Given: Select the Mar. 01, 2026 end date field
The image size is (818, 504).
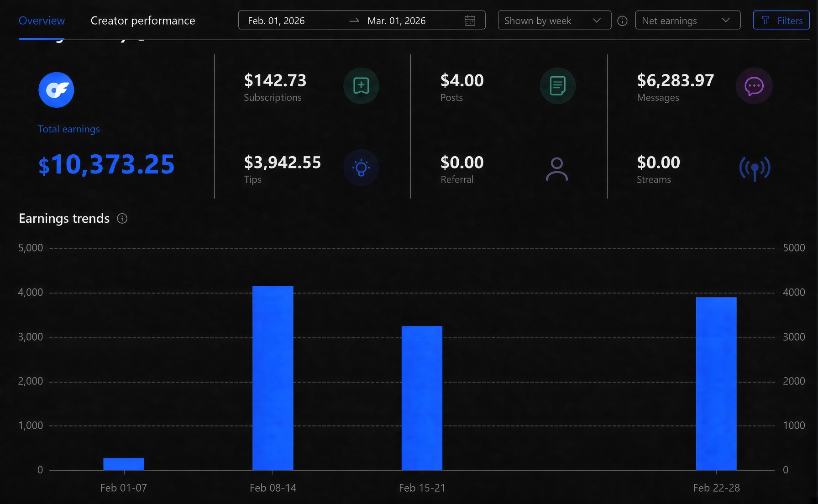Looking at the screenshot, I should pos(396,21).
